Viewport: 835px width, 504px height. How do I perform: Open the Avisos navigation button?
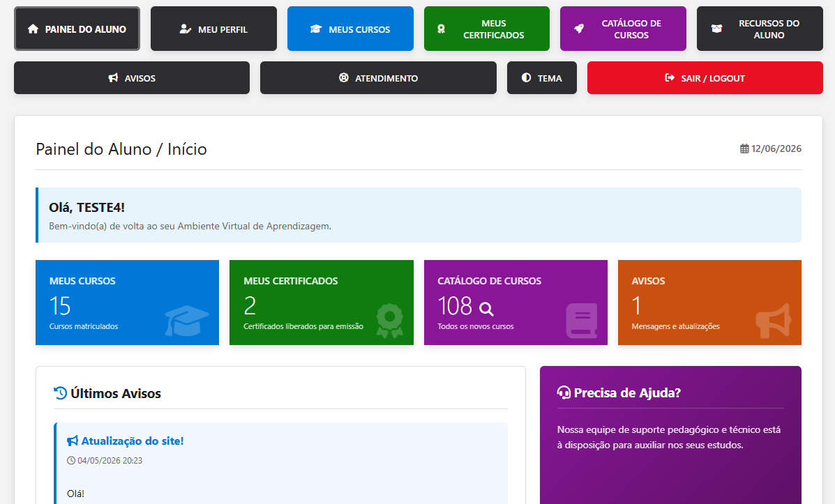(x=132, y=77)
